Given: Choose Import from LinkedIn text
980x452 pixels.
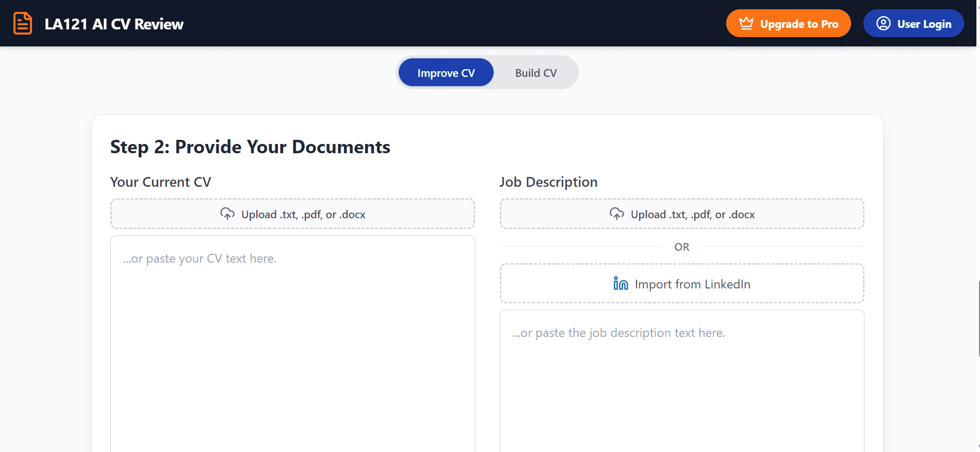Looking at the screenshot, I should (692, 284).
